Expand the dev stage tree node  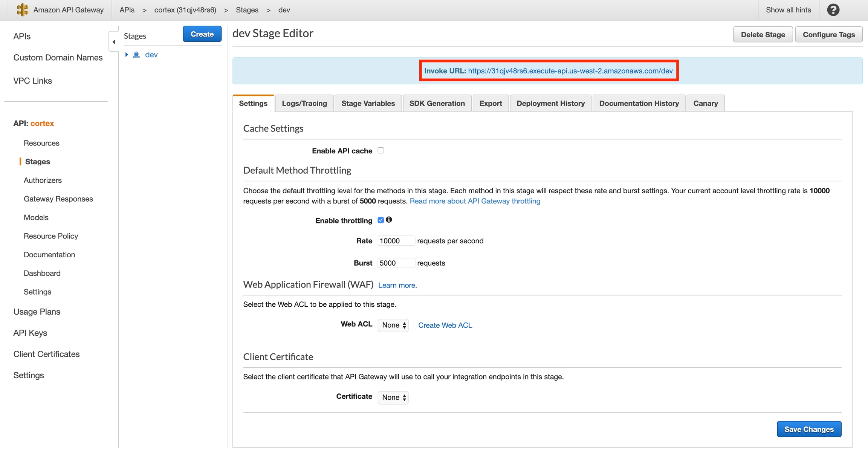[x=127, y=55]
